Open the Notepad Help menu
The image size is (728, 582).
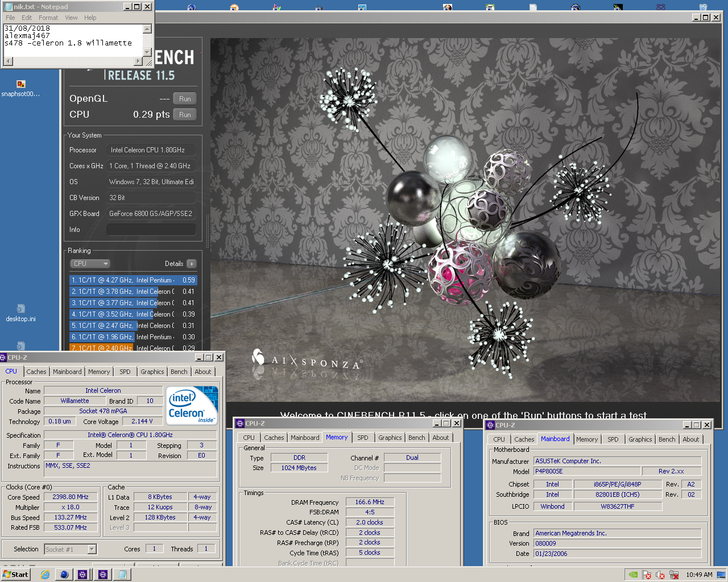pyautogui.click(x=90, y=18)
